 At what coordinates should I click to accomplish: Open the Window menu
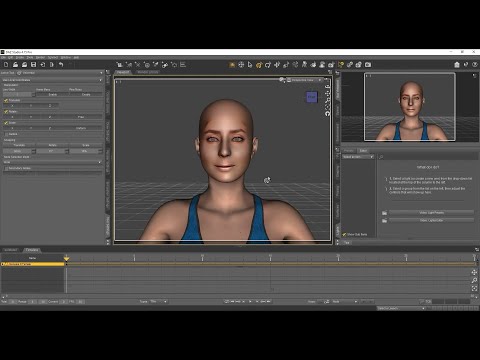click(66, 58)
